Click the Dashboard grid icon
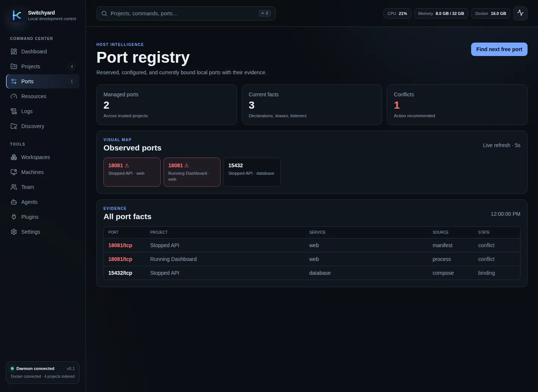This screenshot has width=538, height=392. tap(14, 52)
